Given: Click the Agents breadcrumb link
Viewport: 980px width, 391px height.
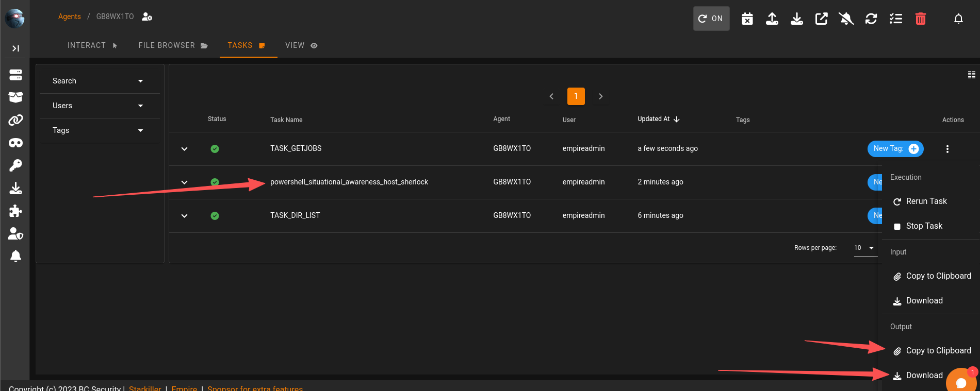Looking at the screenshot, I should click(69, 16).
